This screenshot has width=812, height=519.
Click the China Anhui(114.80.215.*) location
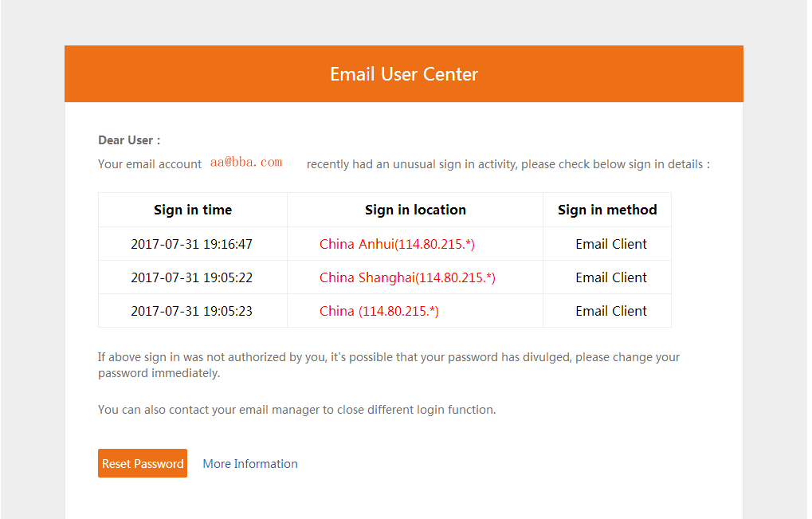pos(397,244)
